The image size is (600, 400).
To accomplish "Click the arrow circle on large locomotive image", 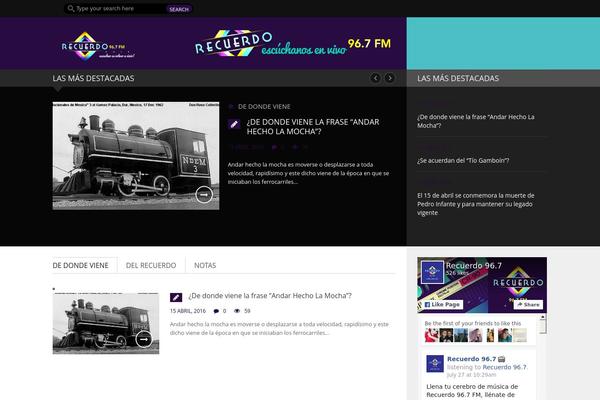I will (x=204, y=194).
